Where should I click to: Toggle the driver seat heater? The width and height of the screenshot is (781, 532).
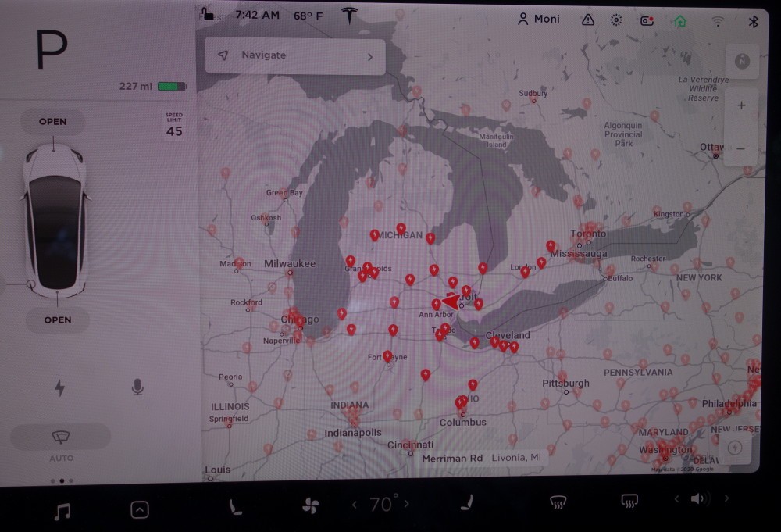point(234,506)
